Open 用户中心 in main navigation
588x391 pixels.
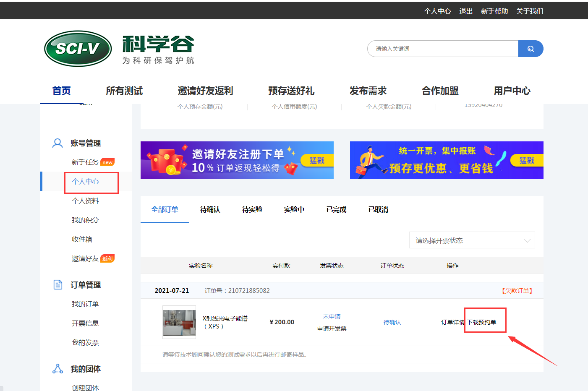click(512, 91)
